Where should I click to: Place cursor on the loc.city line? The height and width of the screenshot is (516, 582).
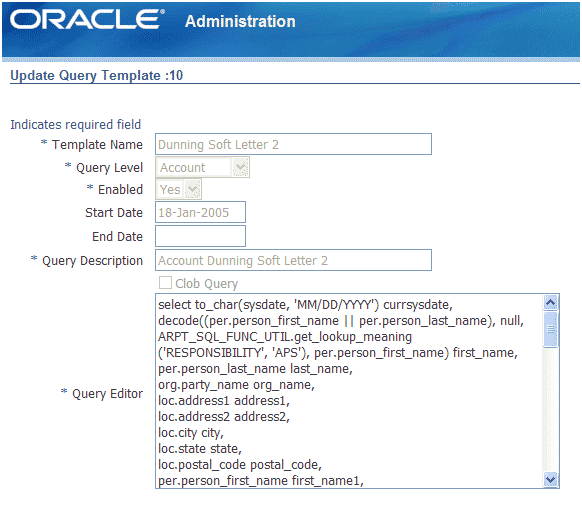[x=191, y=433]
